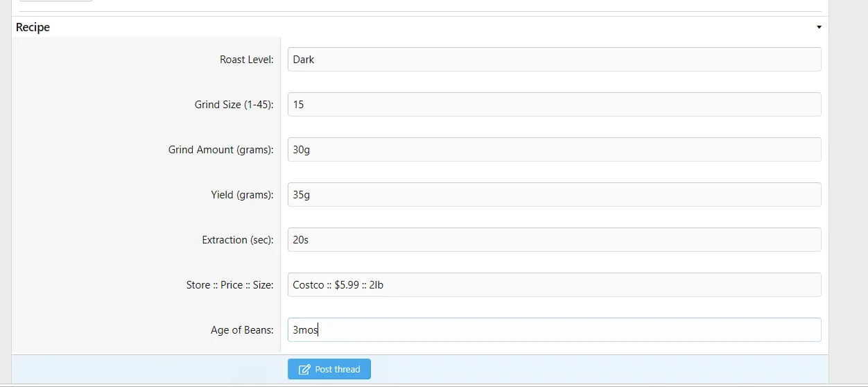868x387 pixels.
Task: Click the Costco :: $5.99 :: 2lb field
Action: tap(555, 285)
